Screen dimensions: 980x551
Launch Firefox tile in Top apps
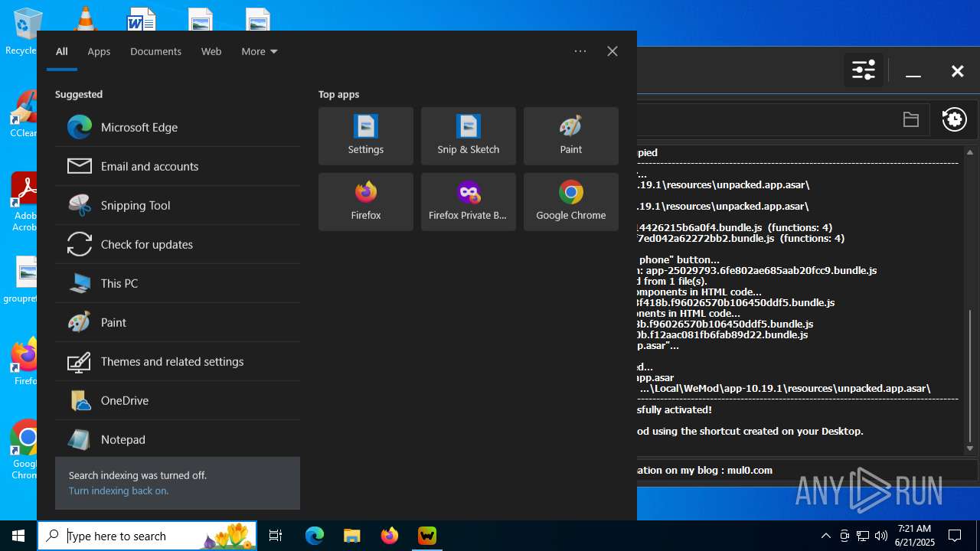[366, 202]
